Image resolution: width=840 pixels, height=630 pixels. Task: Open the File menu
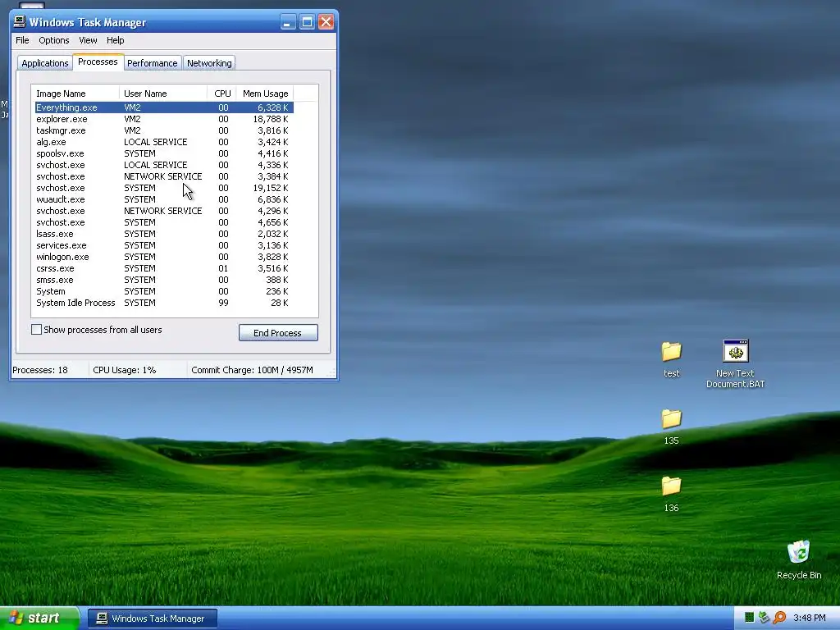tap(22, 40)
